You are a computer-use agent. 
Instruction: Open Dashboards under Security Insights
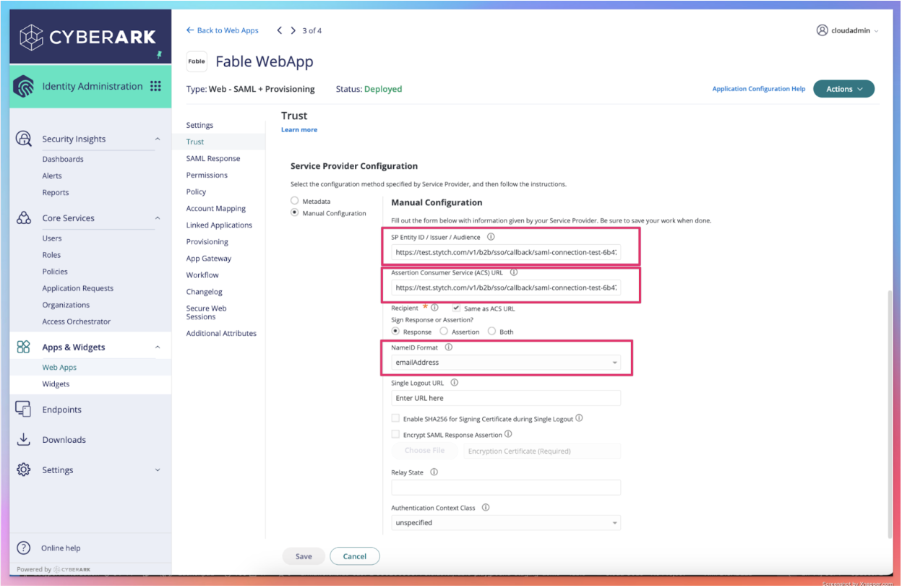point(63,159)
